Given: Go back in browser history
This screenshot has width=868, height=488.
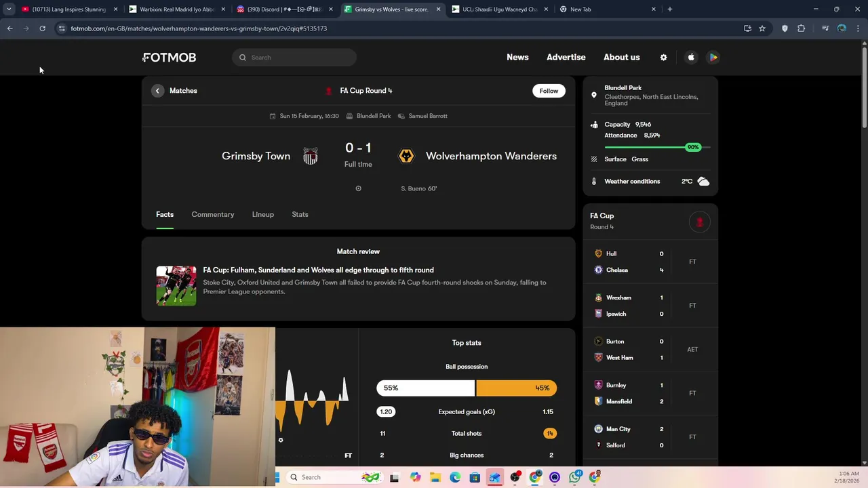Looking at the screenshot, I should tap(9, 28).
